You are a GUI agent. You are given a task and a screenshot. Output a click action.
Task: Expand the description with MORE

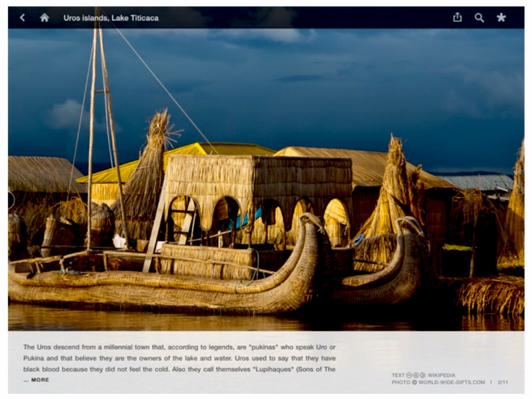40,380
